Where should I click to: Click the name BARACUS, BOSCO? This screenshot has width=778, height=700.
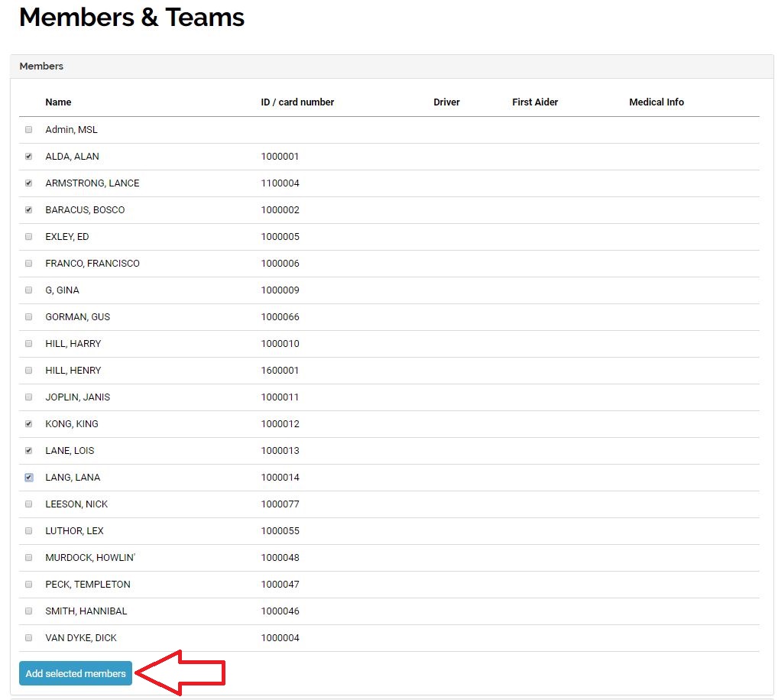(85, 210)
